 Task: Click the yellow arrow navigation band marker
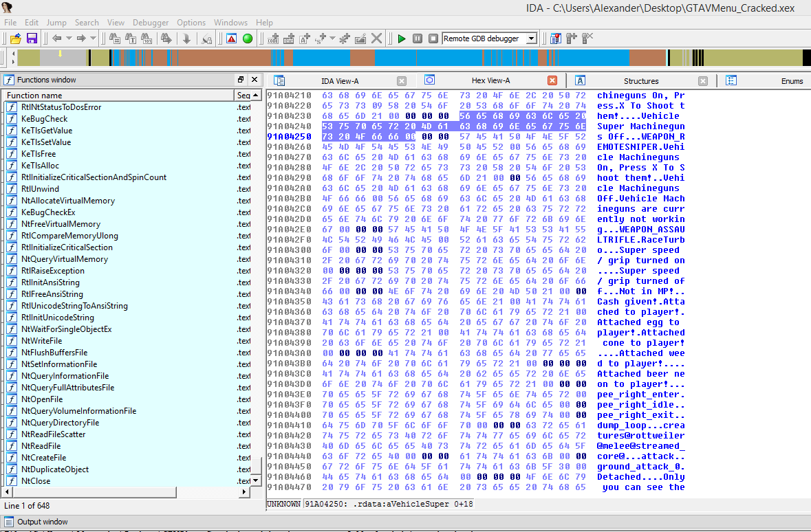click(61, 53)
